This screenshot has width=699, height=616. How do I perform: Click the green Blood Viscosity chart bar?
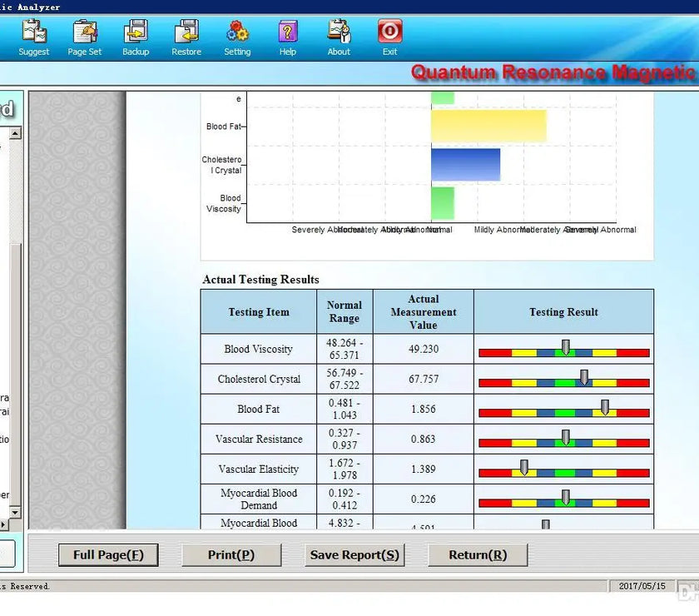click(x=443, y=203)
